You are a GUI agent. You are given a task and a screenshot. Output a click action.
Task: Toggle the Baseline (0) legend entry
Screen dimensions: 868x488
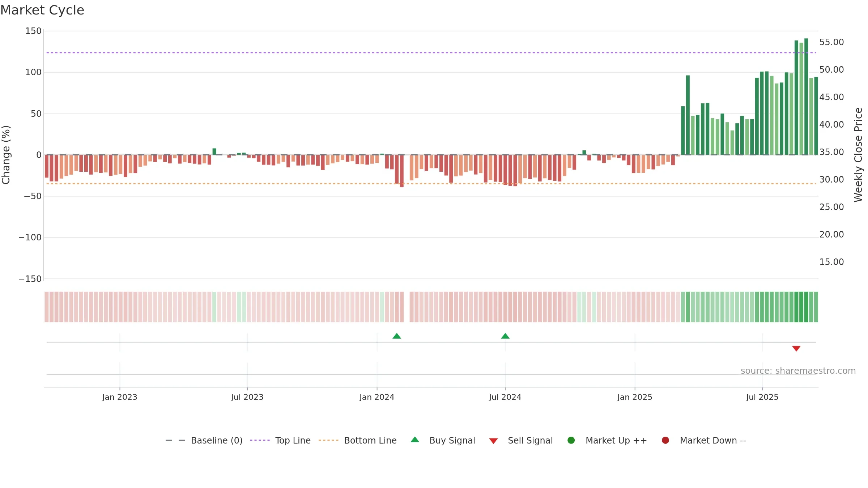(204, 440)
